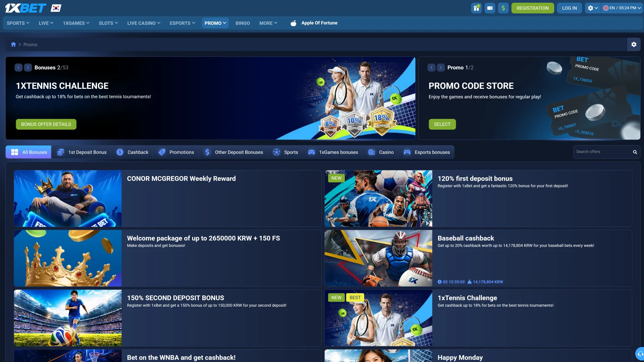Click the LOG IN button

[570, 8]
